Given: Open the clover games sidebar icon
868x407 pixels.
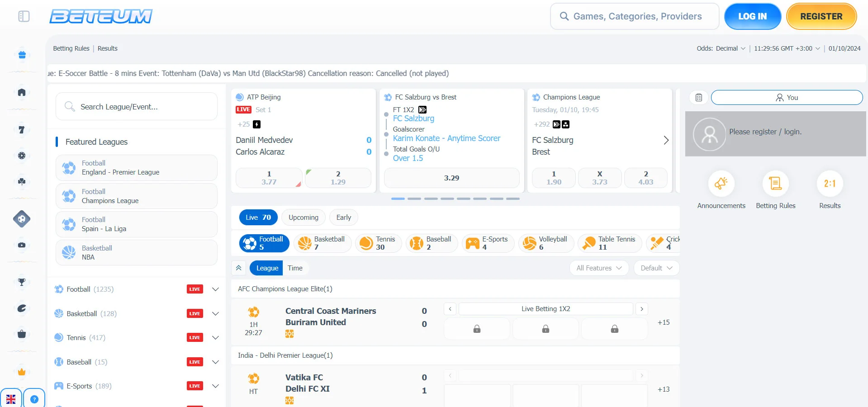Looking at the screenshot, I should (x=22, y=181).
